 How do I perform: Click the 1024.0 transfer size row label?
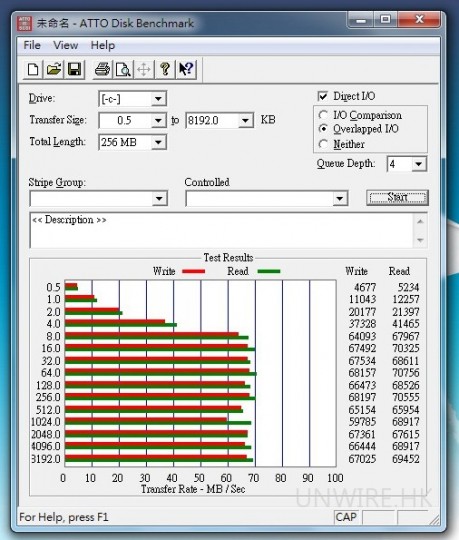click(x=46, y=422)
